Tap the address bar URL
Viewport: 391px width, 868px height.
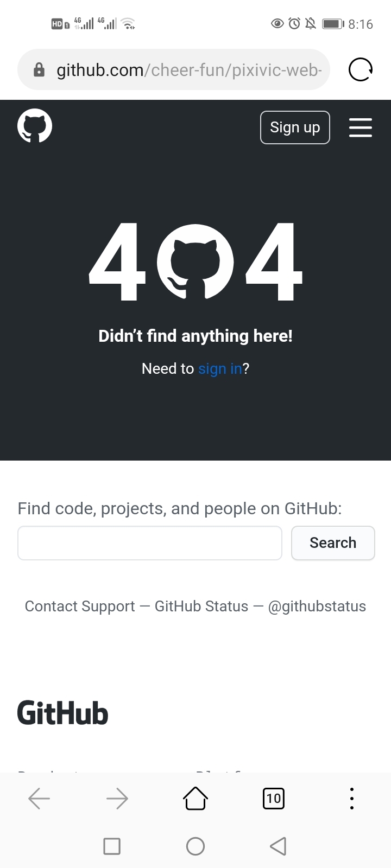(x=190, y=69)
